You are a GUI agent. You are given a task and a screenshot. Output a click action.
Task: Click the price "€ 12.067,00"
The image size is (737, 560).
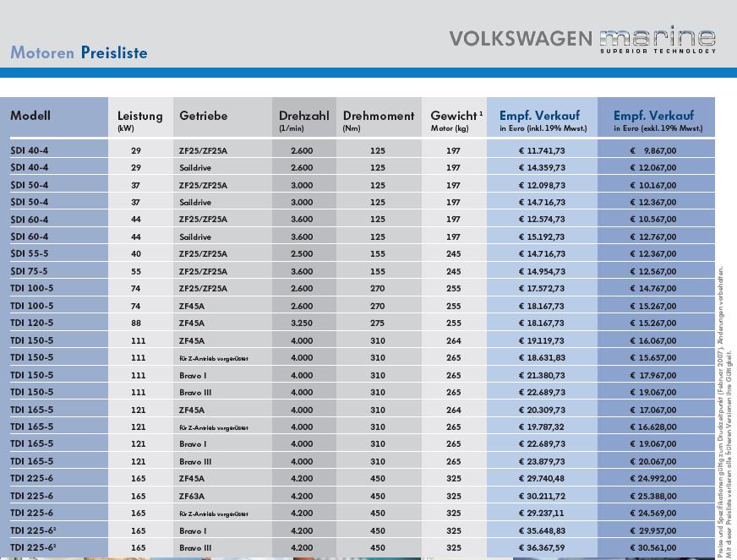click(652, 168)
